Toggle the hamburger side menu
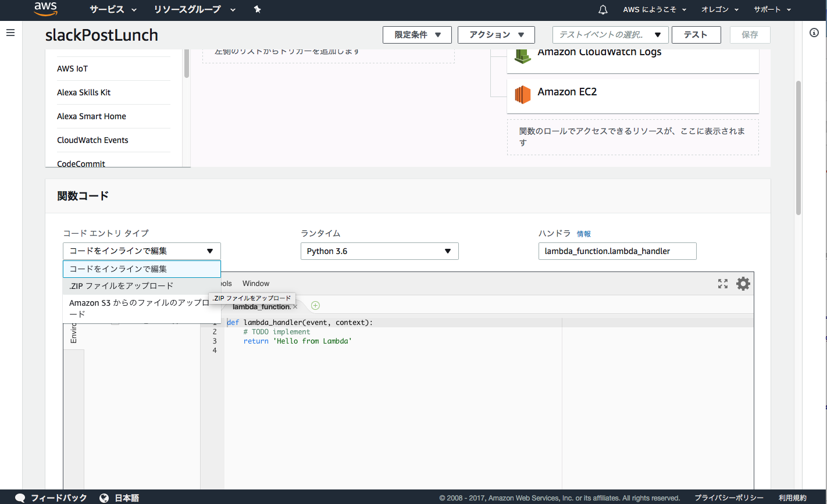827x504 pixels. [10, 33]
